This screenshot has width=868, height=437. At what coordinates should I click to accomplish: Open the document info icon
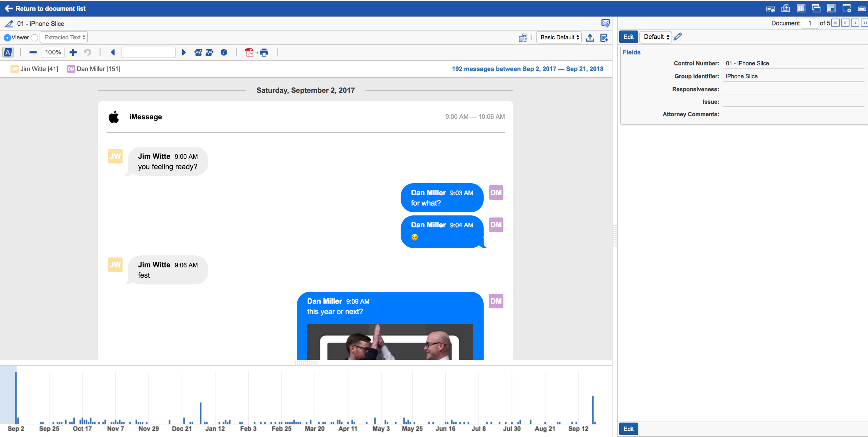(224, 52)
